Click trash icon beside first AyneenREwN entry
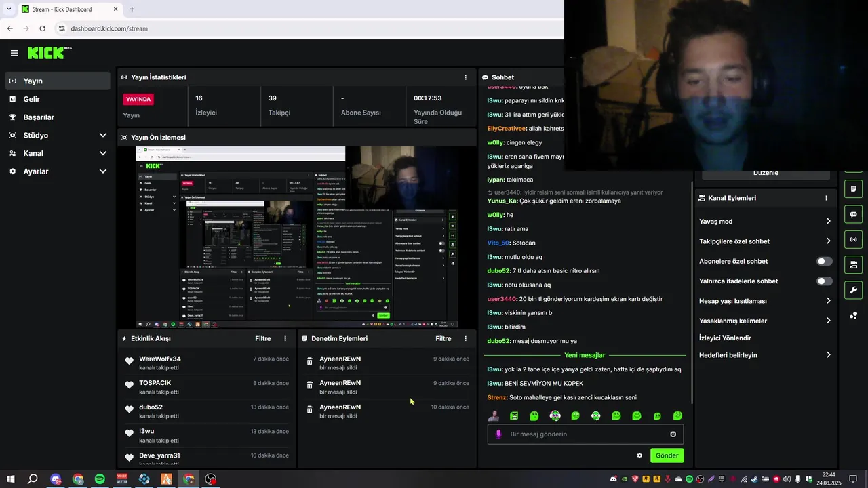Screen dimensions: 868x488 pyautogui.click(x=310, y=361)
